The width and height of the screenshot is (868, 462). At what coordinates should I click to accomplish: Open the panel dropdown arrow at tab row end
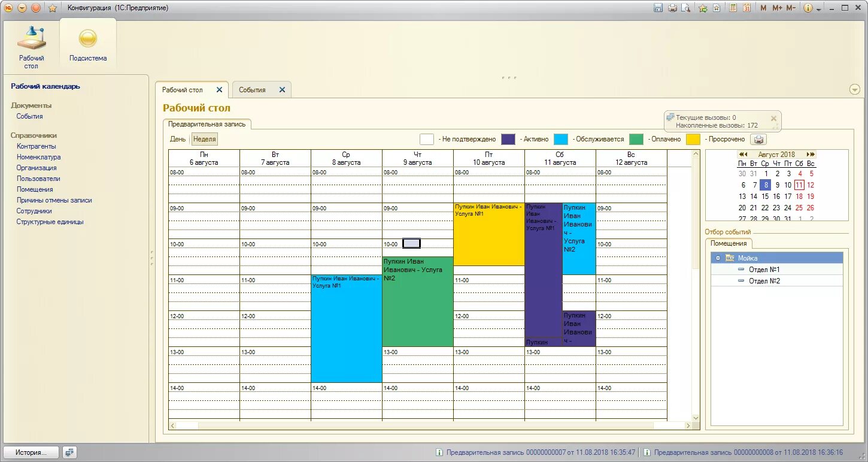coord(855,89)
